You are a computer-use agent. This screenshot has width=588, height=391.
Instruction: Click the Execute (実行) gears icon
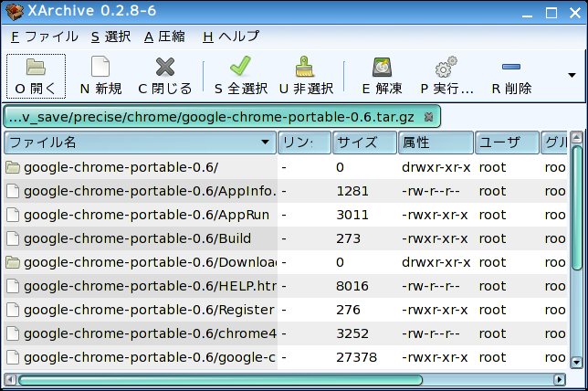click(x=446, y=67)
